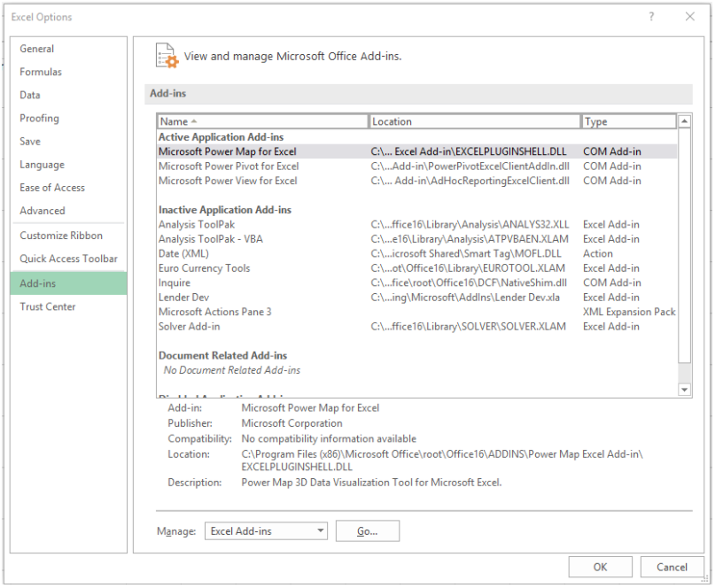The image size is (715, 588).
Task: Click the Power Map description text
Action: tap(371, 483)
